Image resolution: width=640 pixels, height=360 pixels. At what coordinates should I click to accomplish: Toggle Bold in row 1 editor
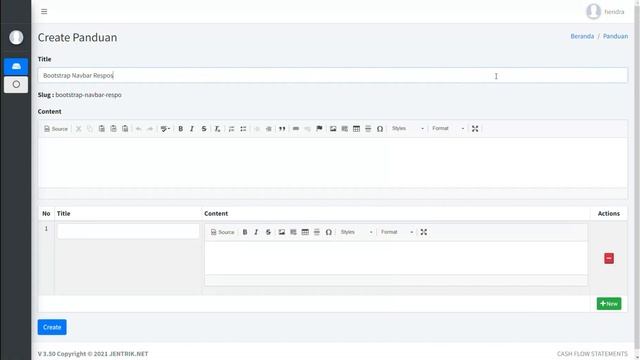[x=245, y=232]
